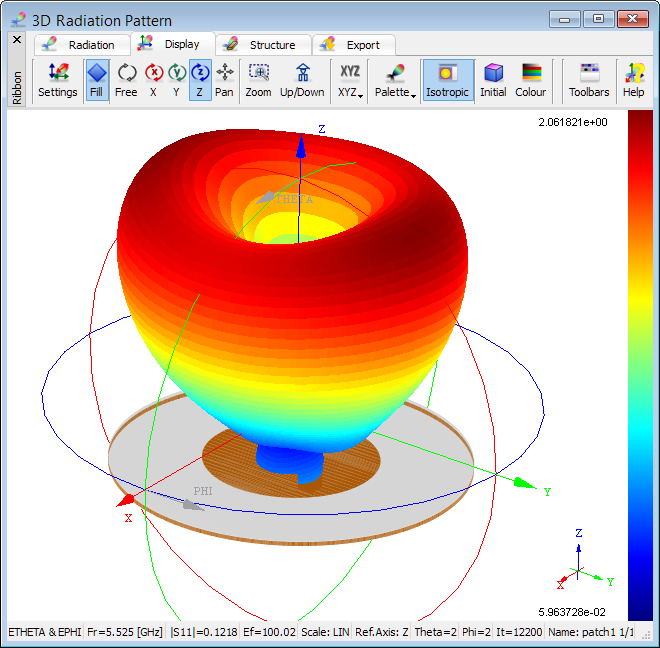The height and width of the screenshot is (648, 660).
Task: Open the display Settings tool
Action: (58, 80)
